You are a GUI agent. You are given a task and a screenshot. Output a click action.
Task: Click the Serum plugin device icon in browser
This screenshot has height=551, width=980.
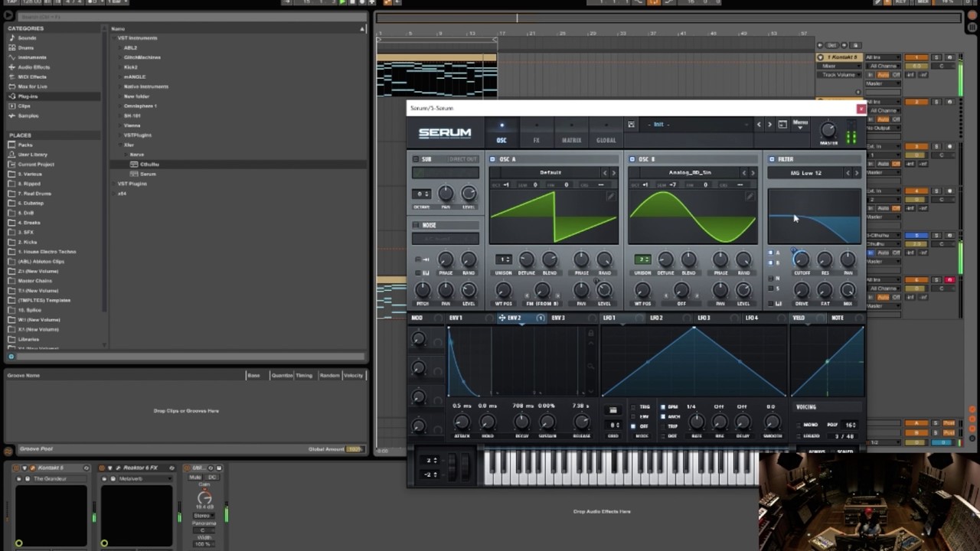point(134,174)
